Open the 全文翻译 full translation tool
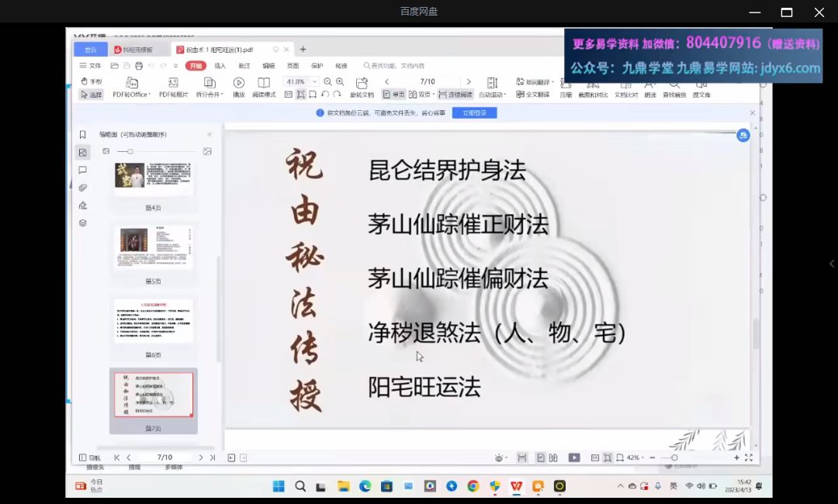Screen dimensions: 838x504 click(533, 95)
